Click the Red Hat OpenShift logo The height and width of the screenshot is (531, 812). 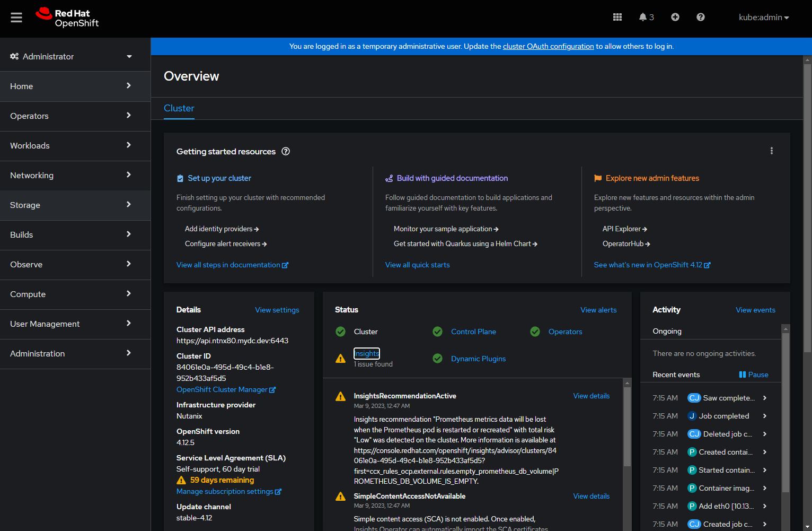point(67,18)
